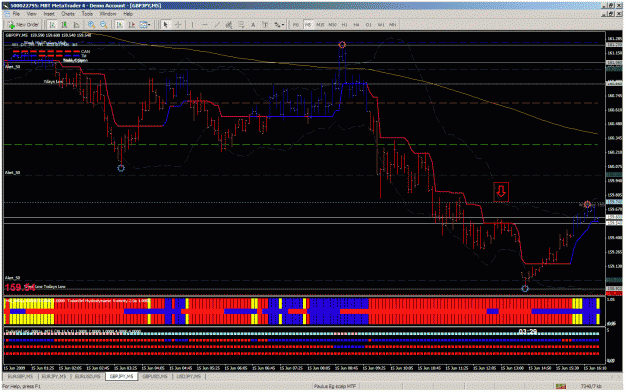Image resolution: width=625 pixels, height=392 pixels.
Task: Select the equidistant channel tool
Action: tap(229, 25)
